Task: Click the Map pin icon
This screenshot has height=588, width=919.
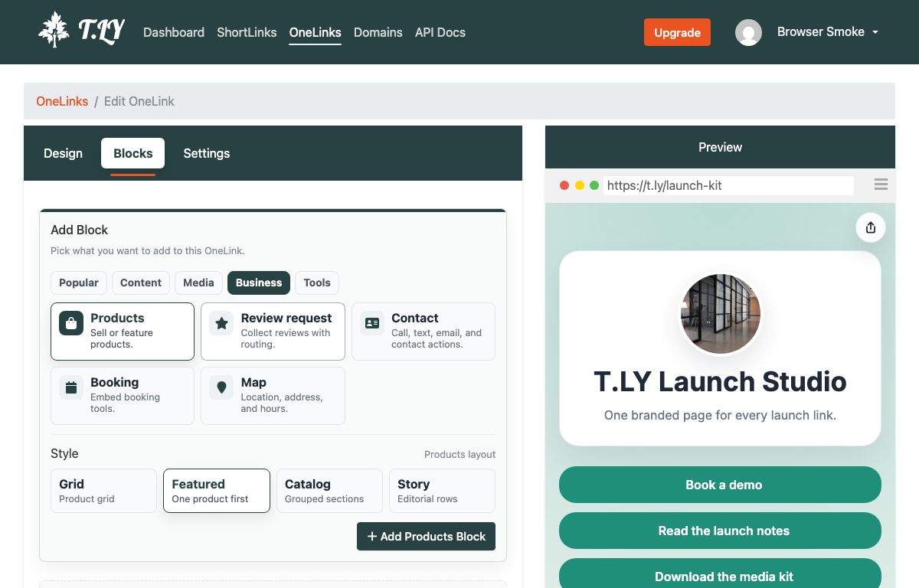Action: (221, 387)
